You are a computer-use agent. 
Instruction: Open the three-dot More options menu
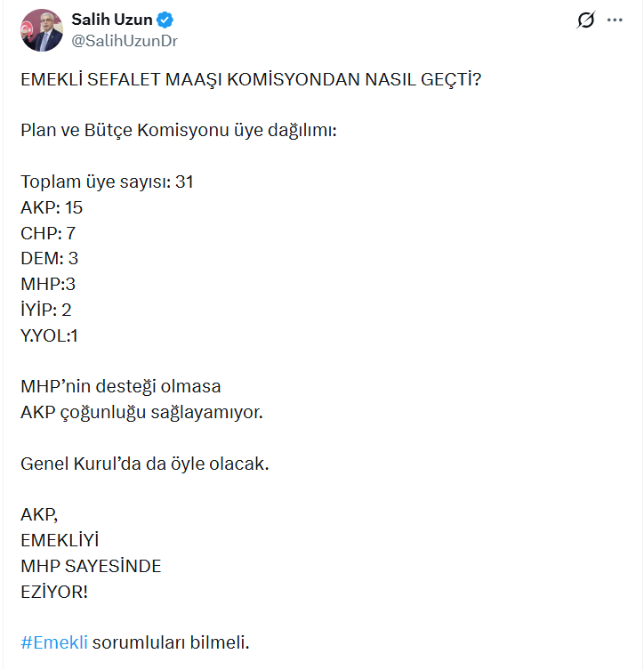point(615,20)
